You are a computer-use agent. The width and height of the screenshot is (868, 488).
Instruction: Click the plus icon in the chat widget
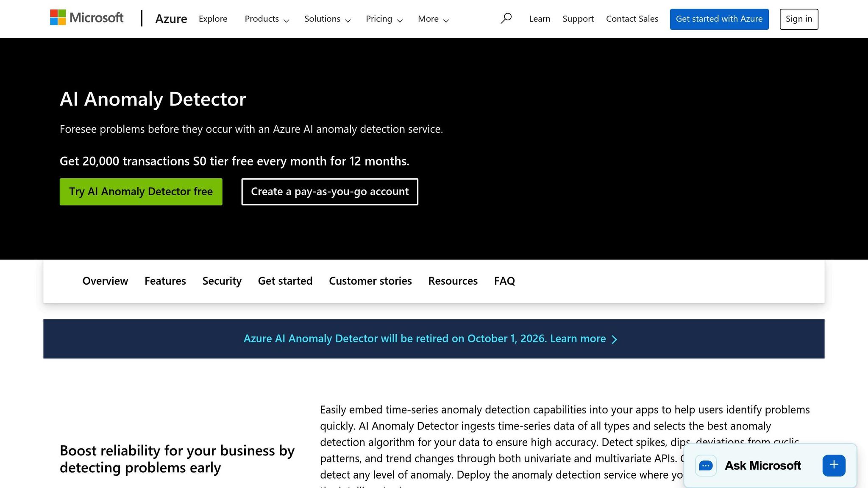click(x=833, y=465)
